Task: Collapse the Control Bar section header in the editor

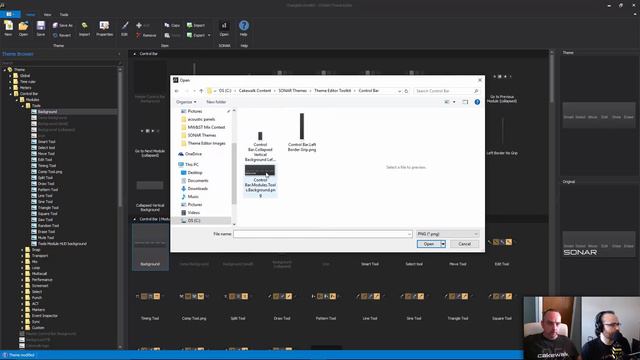Action: pos(135,53)
